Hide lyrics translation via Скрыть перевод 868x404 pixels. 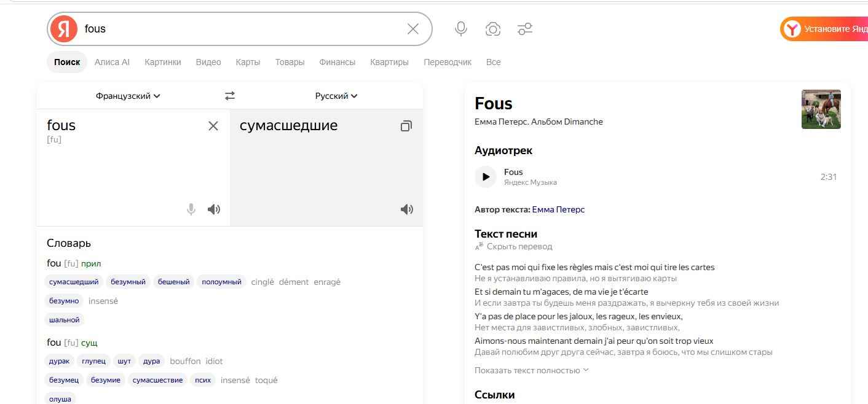[513, 246]
